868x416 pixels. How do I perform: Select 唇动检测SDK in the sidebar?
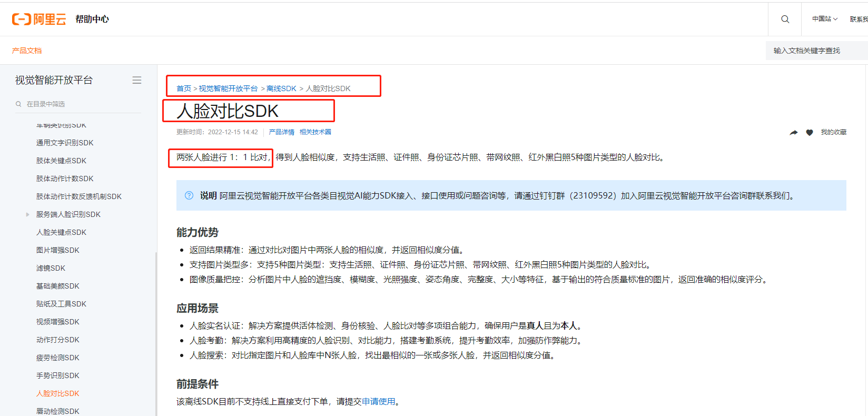click(x=58, y=411)
